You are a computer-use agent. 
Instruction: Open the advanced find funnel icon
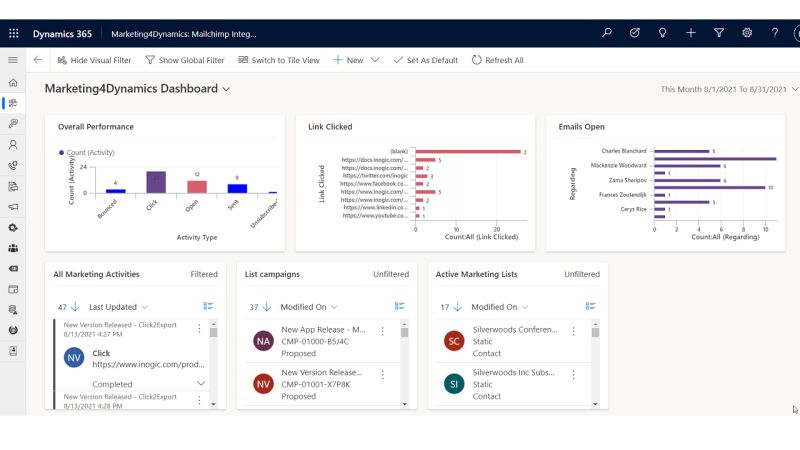coord(719,33)
